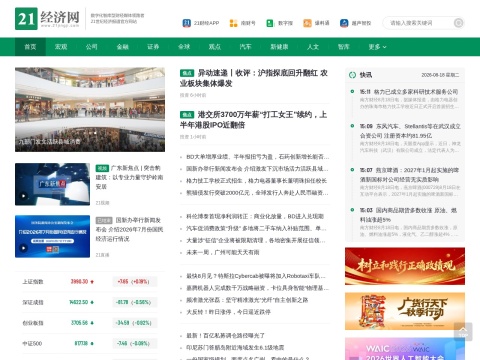Viewport: 480px width, 360px height.
Task: Click green dot marker of 国内商品期货 flash news
Action: (352, 210)
